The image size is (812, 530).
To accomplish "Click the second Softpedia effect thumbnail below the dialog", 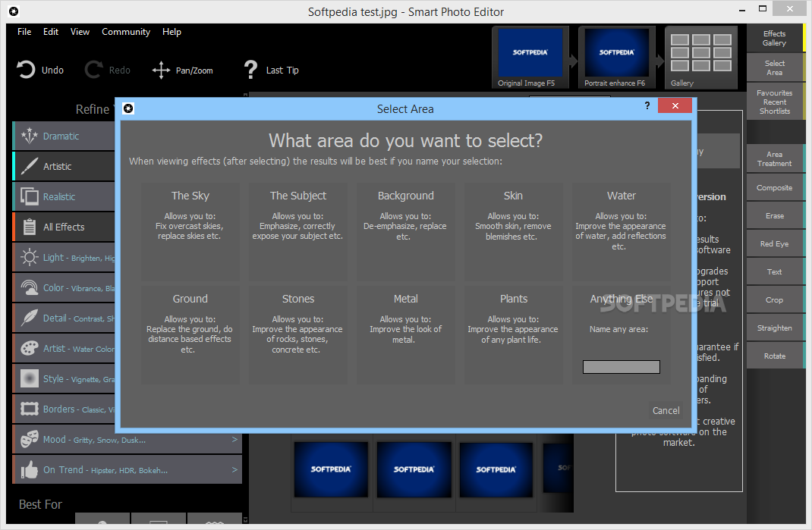I will [414, 469].
